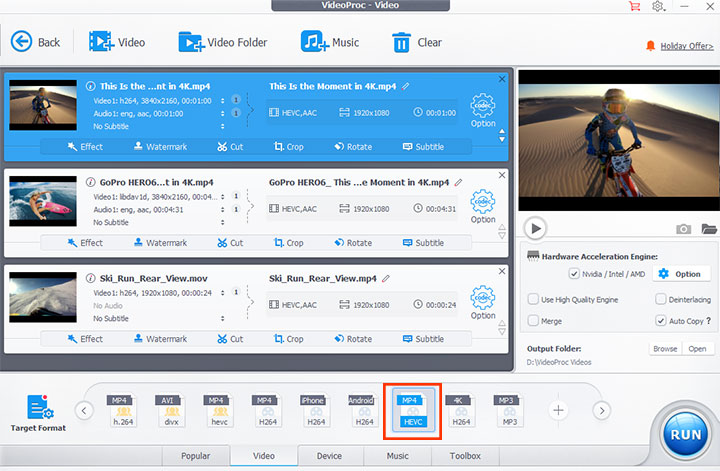Select the 4K H264 format preset
Screen dimensions: 720x471
click(x=461, y=410)
